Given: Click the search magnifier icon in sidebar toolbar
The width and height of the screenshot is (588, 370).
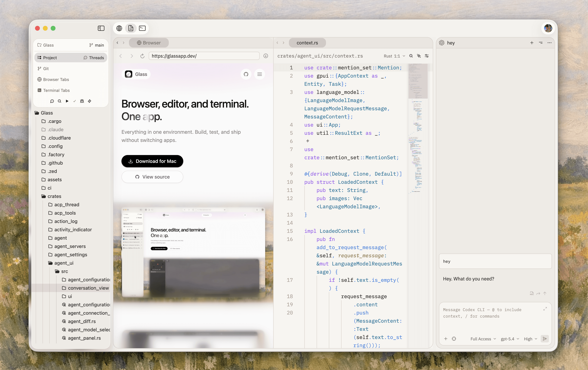Looking at the screenshot, I should click(59, 101).
